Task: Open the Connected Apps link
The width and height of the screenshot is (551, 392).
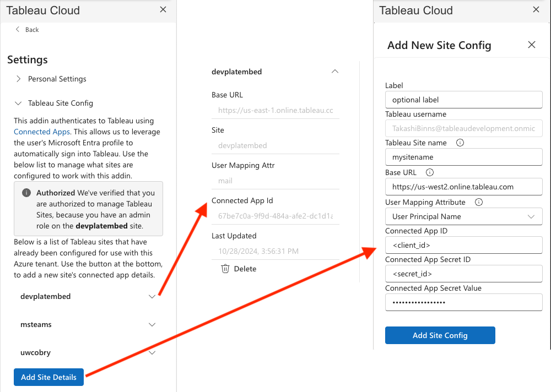Action: point(42,132)
